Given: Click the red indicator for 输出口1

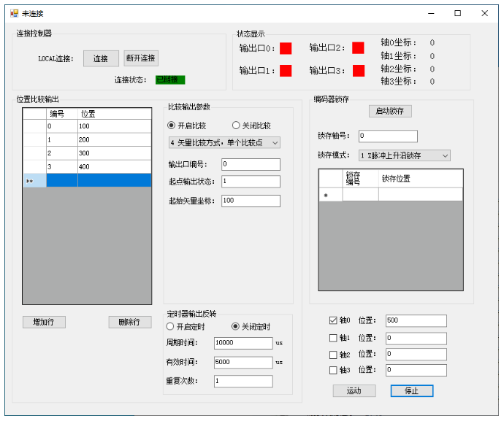Looking at the screenshot, I should 286,71.
